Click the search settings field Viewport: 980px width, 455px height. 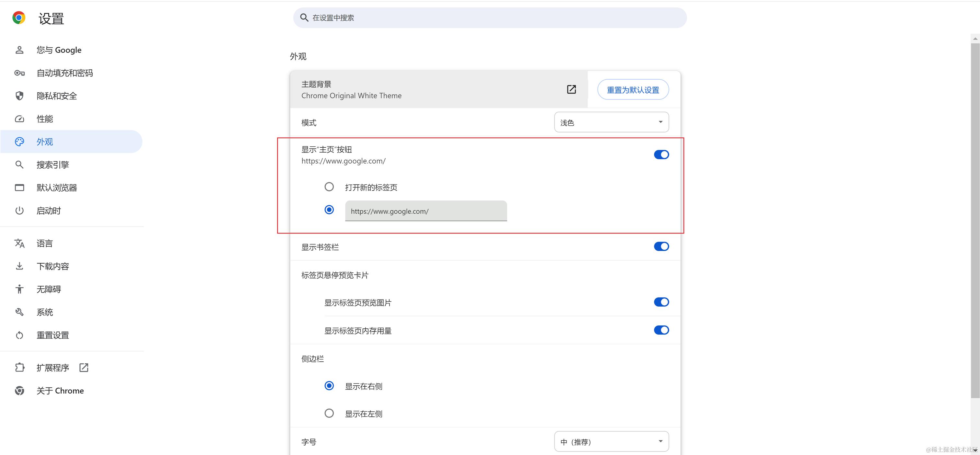(490, 18)
